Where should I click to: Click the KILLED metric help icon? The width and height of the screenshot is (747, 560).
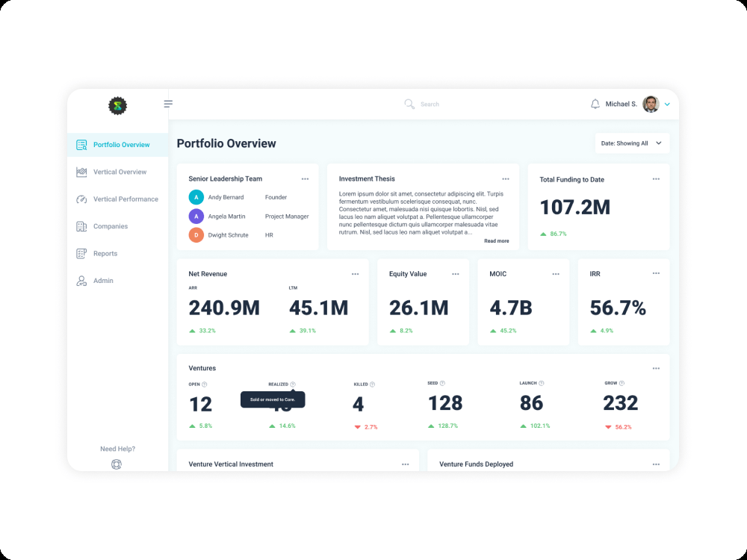[x=372, y=383]
